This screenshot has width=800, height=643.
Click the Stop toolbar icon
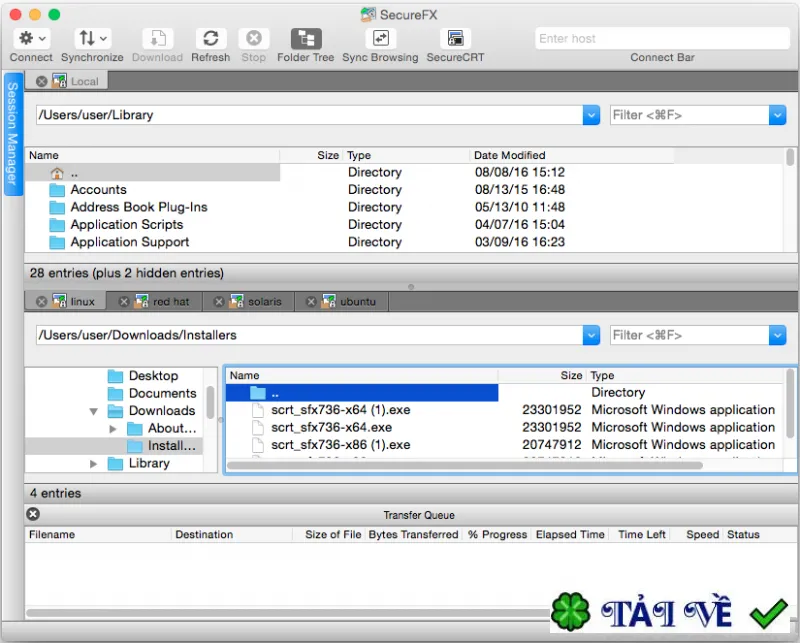tap(254, 39)
